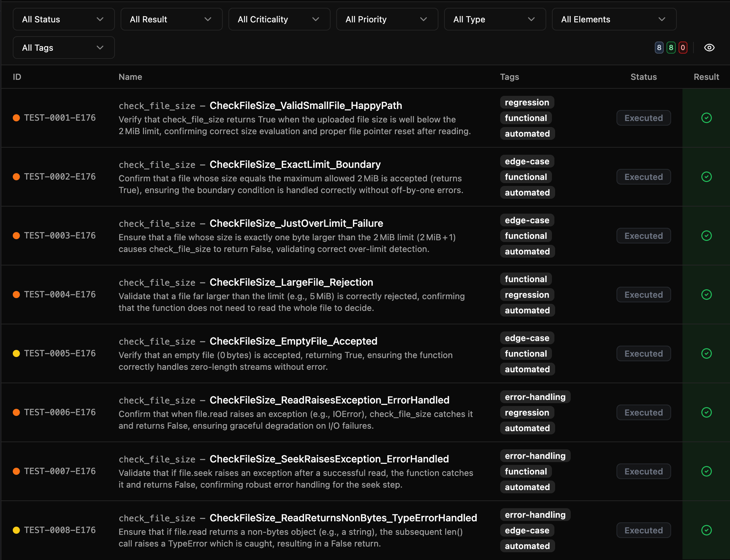Click passed result icon for TEST-0006-E176

coord(706,412)
